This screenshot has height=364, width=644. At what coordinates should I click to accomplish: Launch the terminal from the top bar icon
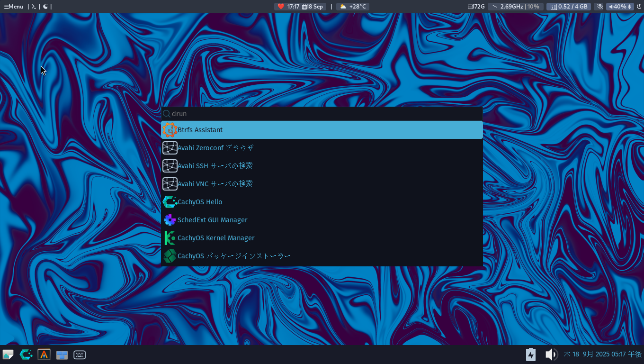34,7
